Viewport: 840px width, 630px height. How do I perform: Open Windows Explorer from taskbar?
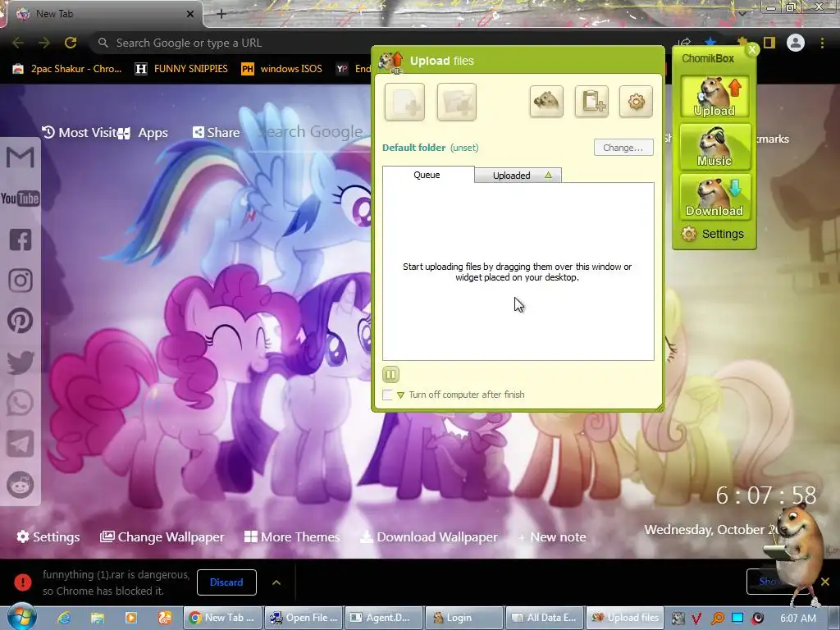point(97,618)
